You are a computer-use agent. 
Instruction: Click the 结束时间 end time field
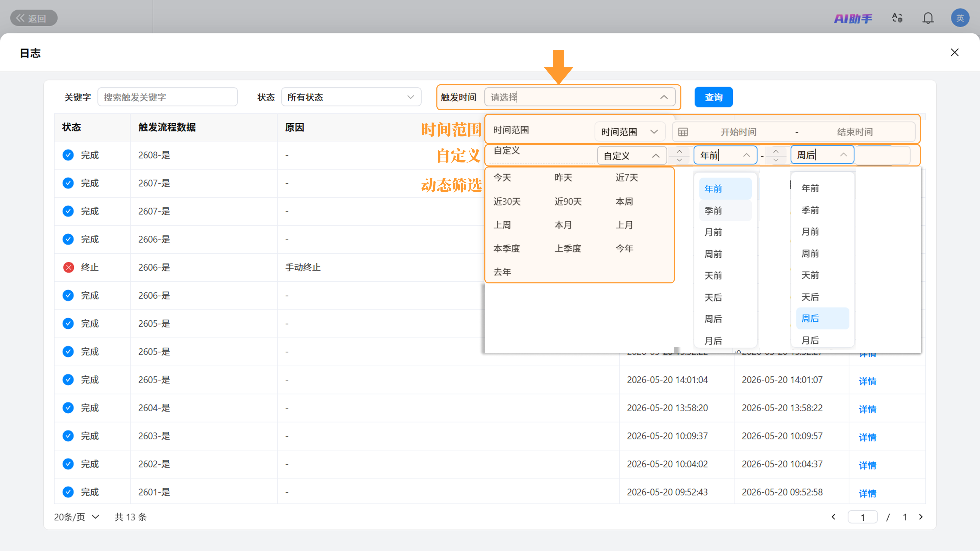point(854,132)
